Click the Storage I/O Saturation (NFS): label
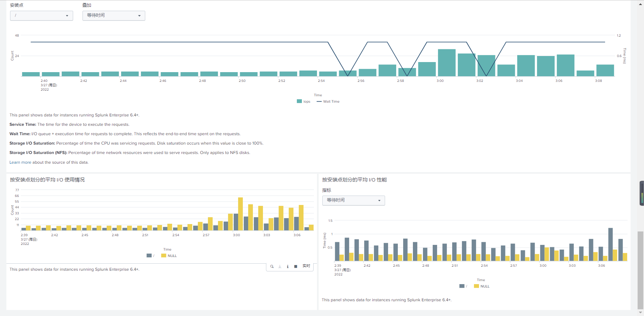This screenshot has width=644, height=316. click(38, 153)
